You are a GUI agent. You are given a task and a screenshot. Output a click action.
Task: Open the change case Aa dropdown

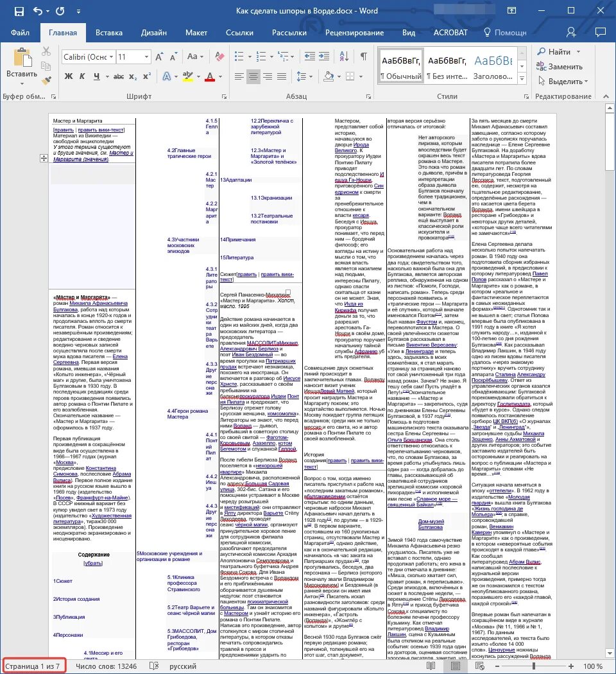pos(195,56)
